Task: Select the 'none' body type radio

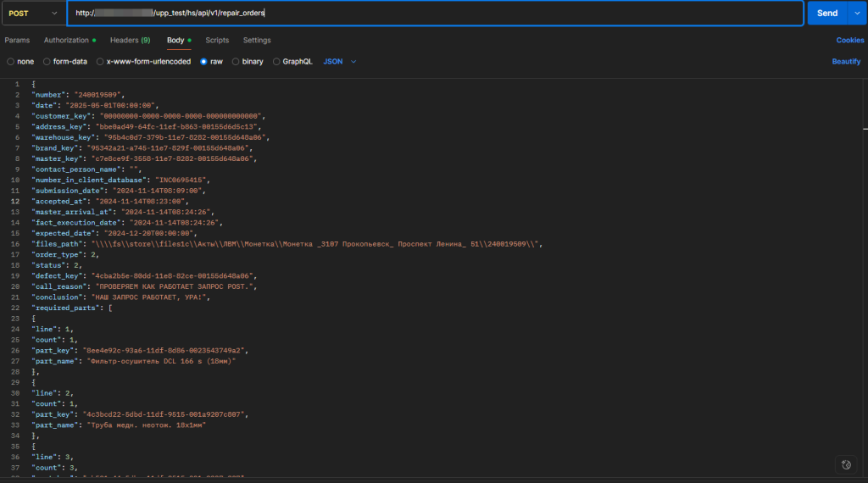Action: coord(10,62)
